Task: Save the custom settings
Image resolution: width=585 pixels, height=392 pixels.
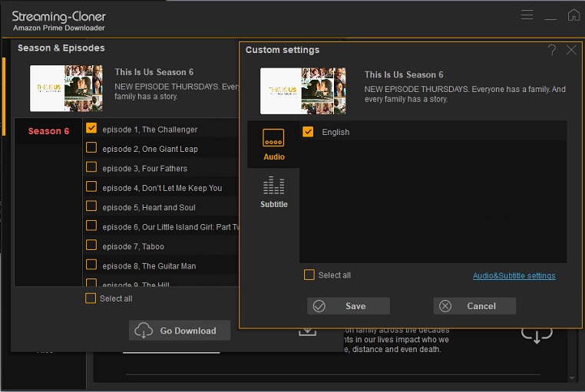Action: pyautogui.click(x=349, y=306)
